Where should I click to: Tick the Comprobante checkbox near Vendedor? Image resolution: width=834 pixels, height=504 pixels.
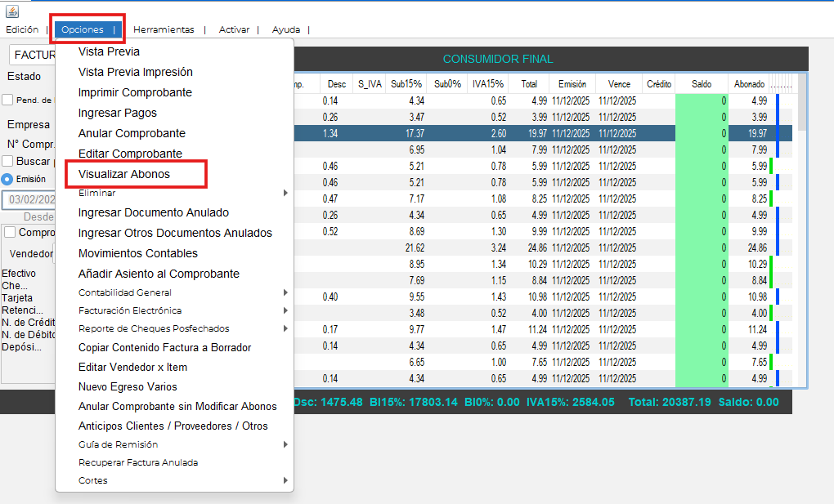point(9,233)
